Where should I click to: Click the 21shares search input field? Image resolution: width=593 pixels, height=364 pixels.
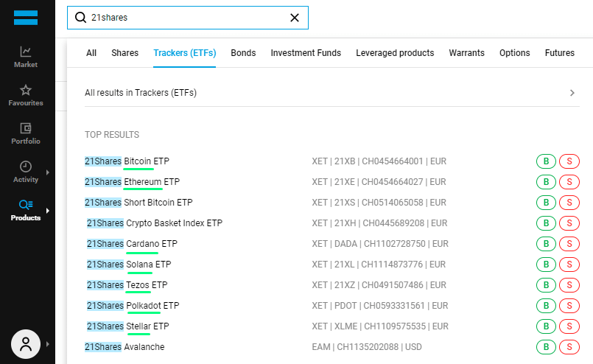[188, 18]
